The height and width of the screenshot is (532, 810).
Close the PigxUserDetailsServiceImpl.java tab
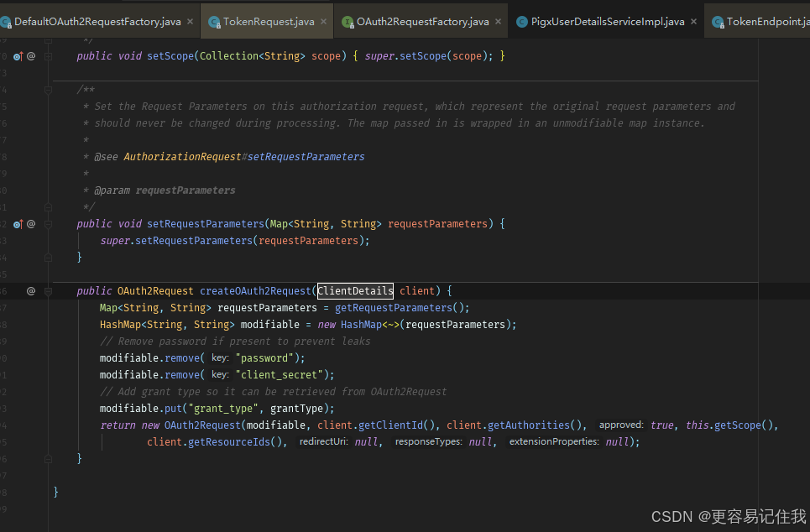pos(694,22)
